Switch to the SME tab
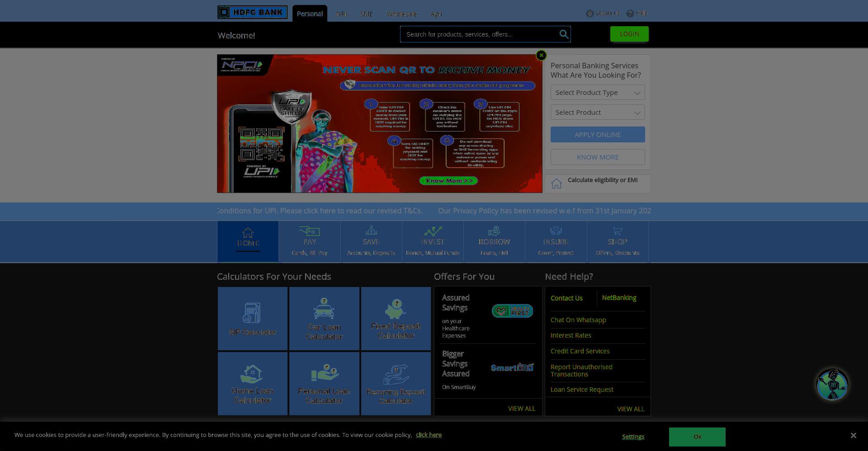This screenshot has height=451, width=868. pos(367,14)
